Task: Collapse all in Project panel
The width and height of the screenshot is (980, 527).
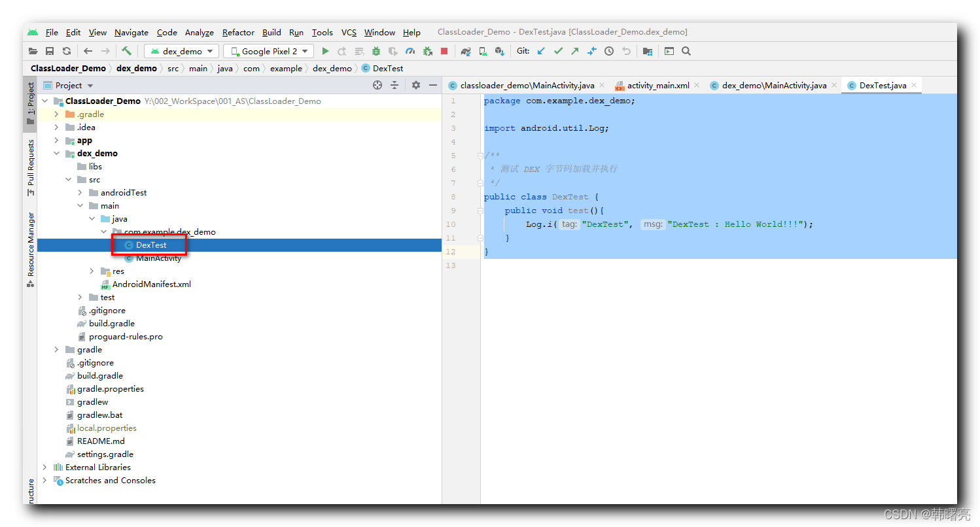Action: tap(394, 85)
